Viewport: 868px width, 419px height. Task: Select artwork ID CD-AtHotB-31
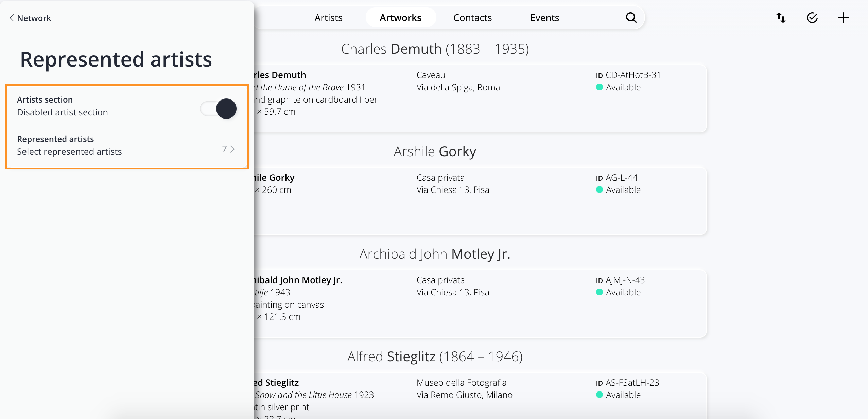pyautogui.click(x=628, y=75)
